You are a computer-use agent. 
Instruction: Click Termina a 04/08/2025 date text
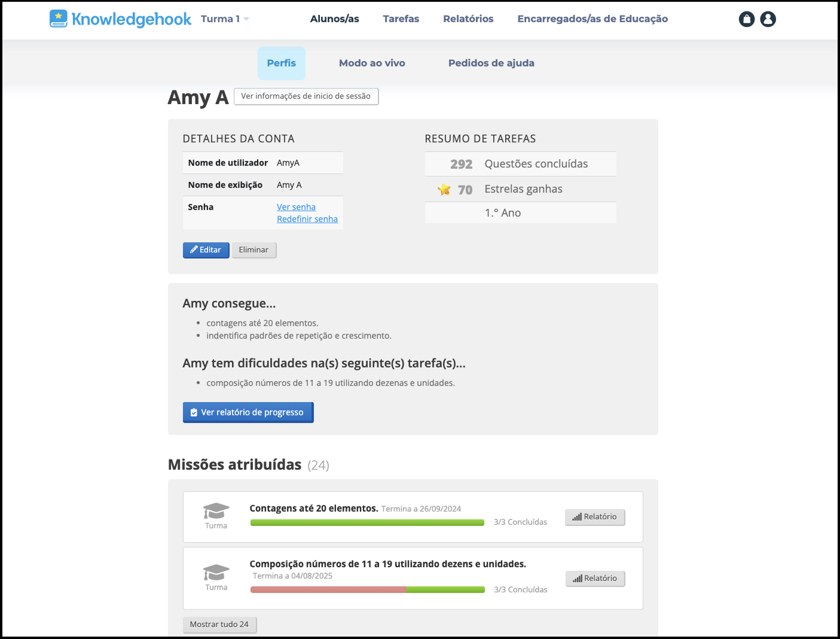tap(292, 576)
